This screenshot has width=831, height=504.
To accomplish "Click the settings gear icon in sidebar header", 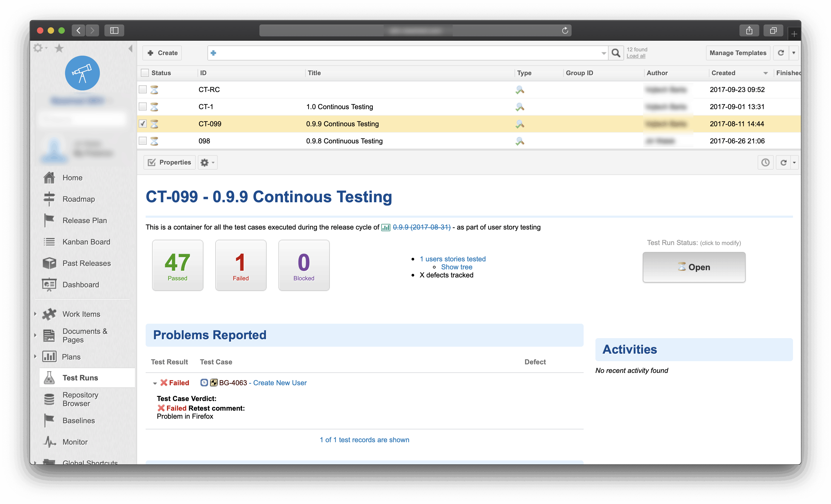I will pyautogui.click(x=39, y=48).
